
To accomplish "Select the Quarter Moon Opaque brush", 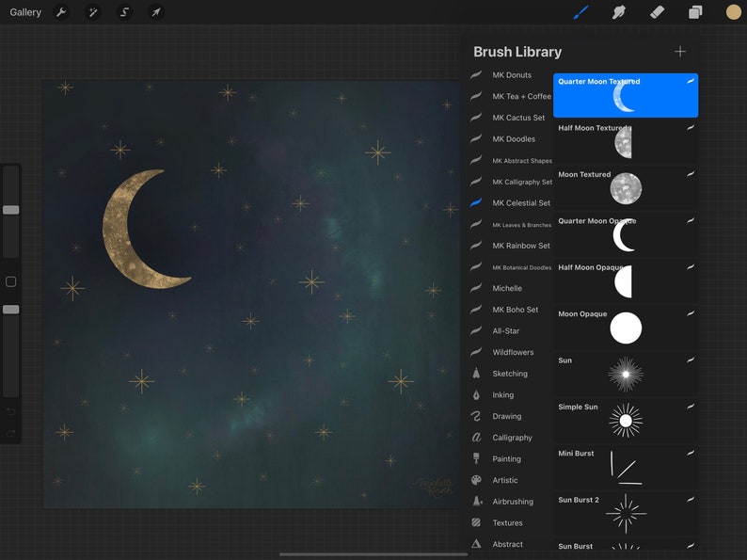I will click(626, 234).
